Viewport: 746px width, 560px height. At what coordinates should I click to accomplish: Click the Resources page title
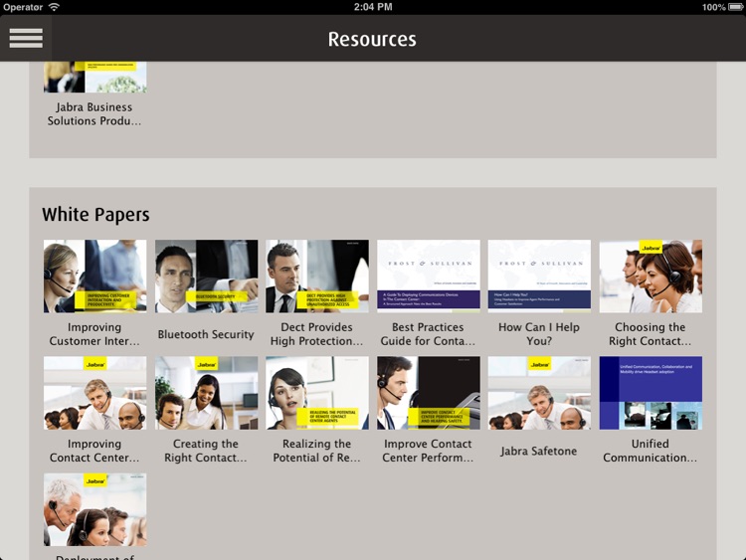pyautogui.click(x=372, y=39)
